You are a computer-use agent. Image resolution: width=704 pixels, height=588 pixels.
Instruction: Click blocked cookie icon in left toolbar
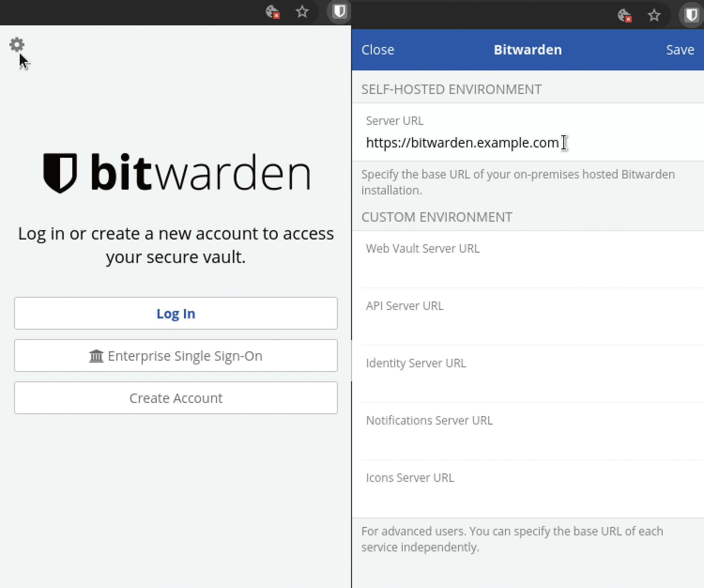[x=273, y=12]
